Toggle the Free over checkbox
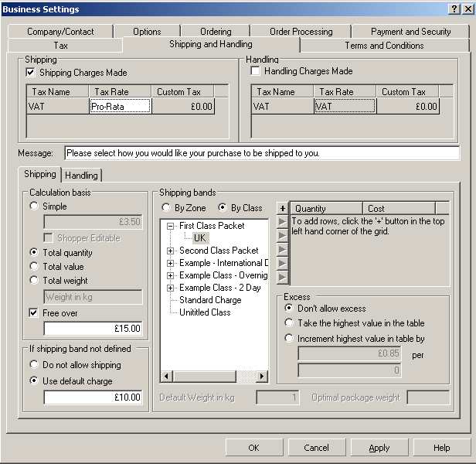 pyautogui.click(x=34, y=313)
